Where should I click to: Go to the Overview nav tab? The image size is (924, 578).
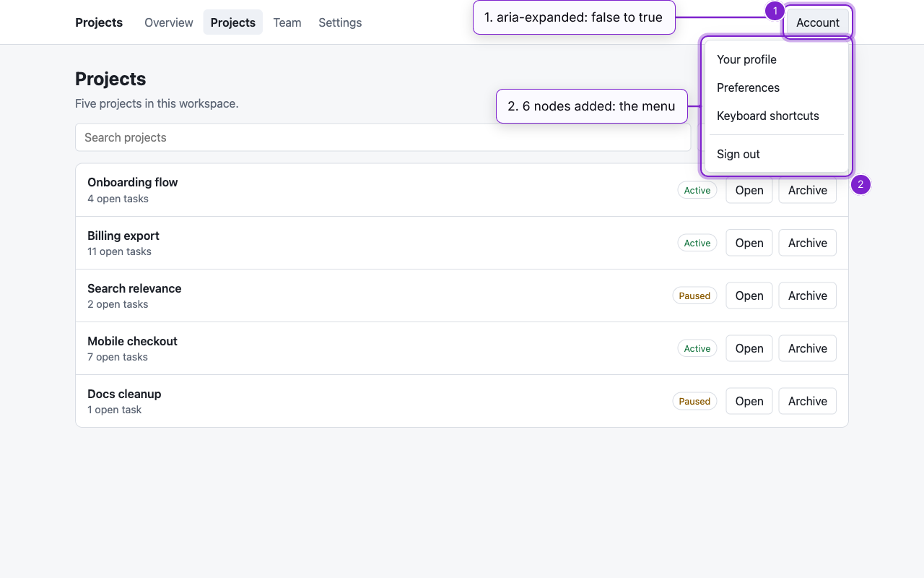[169, 22]
